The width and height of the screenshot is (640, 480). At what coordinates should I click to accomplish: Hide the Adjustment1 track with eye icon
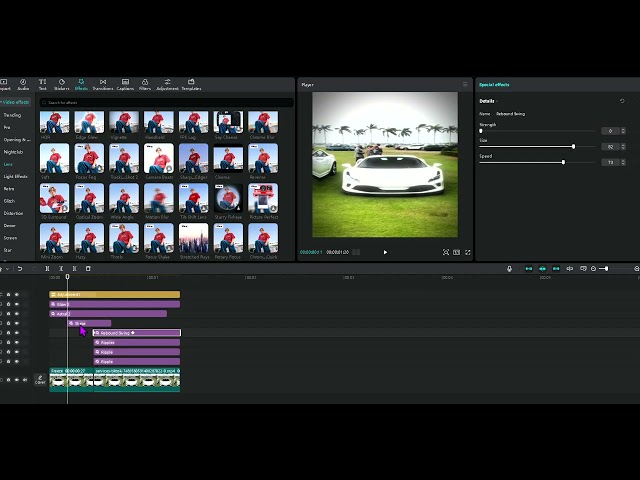(17, 294)
